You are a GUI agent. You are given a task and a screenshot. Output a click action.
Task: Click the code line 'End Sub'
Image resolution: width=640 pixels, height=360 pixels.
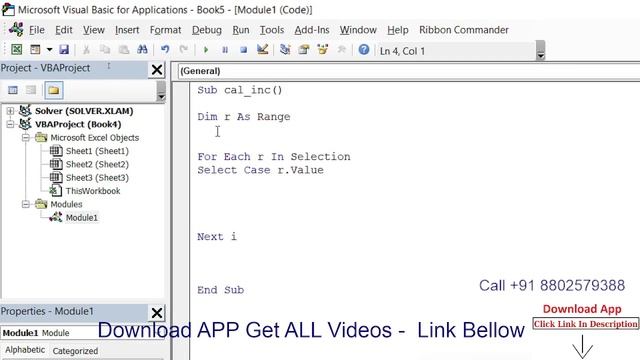click(x=220, y=290)
